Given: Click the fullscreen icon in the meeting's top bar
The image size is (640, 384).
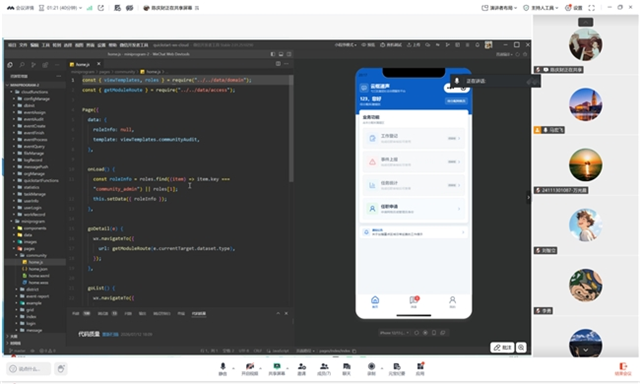Looking at the screenshot, I should [x=591, y=8].
